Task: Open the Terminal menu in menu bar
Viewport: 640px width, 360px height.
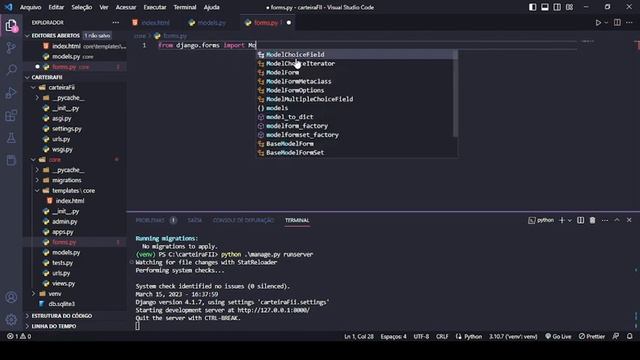Action: (184, 7)
